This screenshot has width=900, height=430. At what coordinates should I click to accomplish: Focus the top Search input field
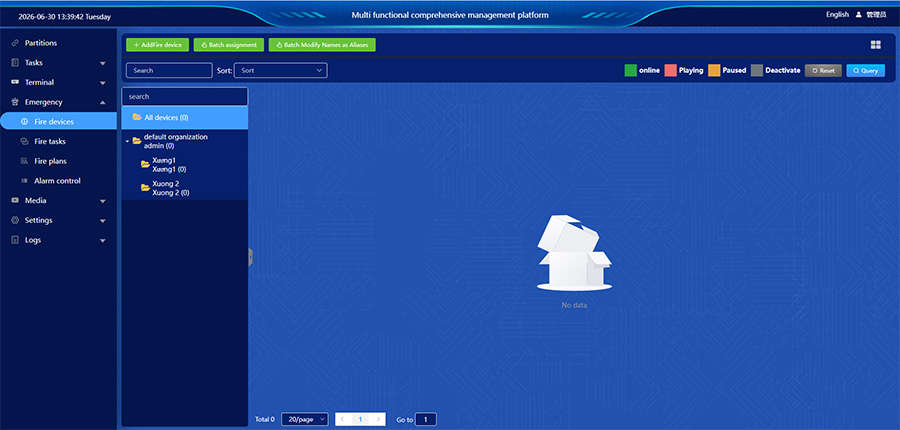tap(169, 71)
